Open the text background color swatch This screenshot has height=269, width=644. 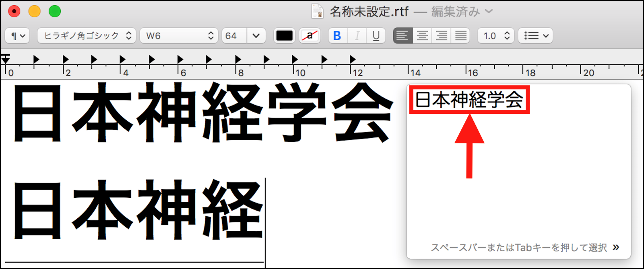pos(310,36)
